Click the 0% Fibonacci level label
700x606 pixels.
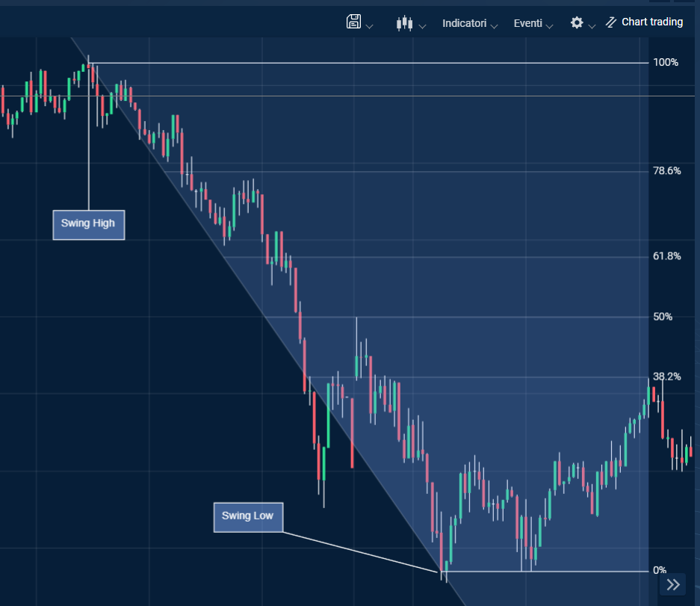pos(660,570)
